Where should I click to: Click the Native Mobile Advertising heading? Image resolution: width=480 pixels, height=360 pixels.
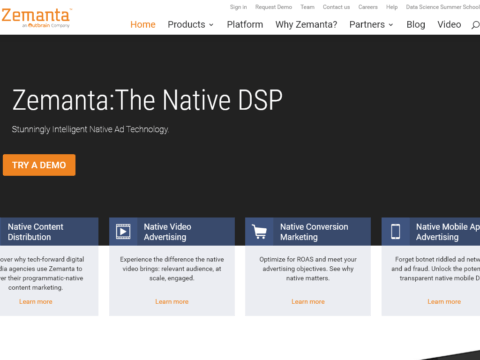pyautogui.click(x=448, y=232)
